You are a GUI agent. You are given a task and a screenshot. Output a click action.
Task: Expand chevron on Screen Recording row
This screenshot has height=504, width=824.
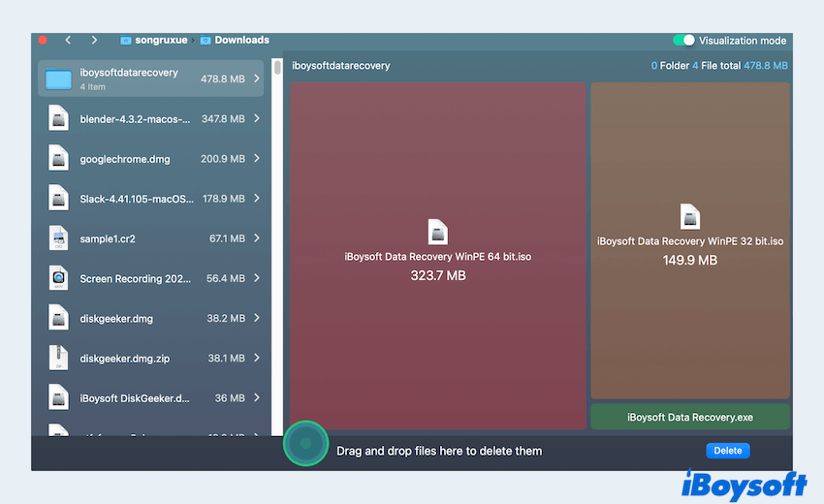(x=257, y=278)
